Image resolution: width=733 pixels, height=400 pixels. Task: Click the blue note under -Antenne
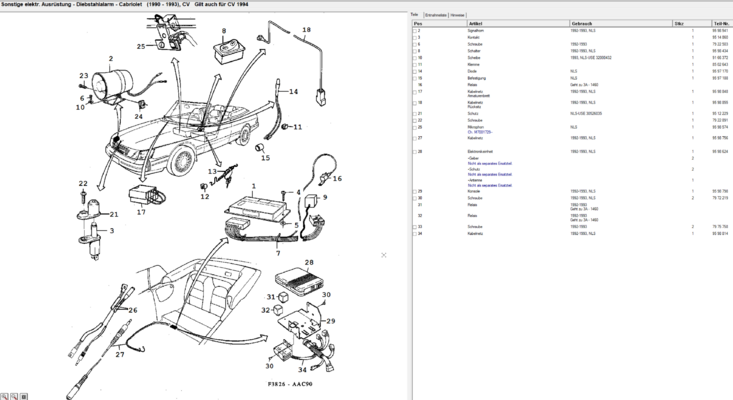[x=490, y=186]
